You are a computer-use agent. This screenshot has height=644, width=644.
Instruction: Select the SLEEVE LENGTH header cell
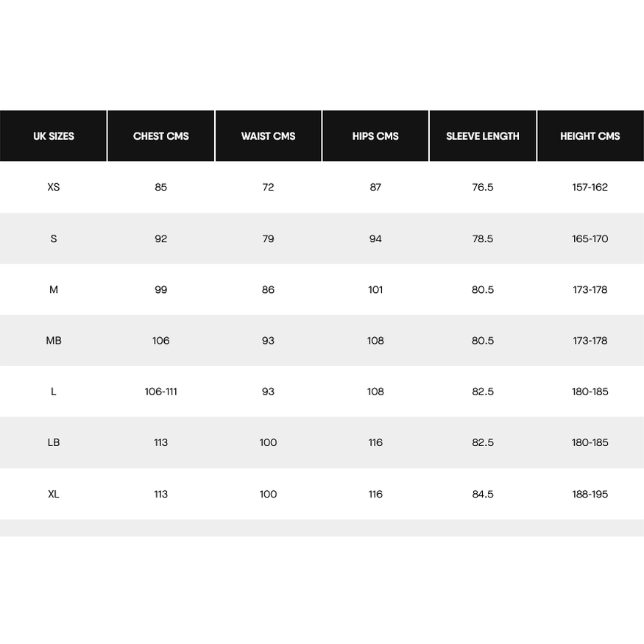(x=483, y=136)
